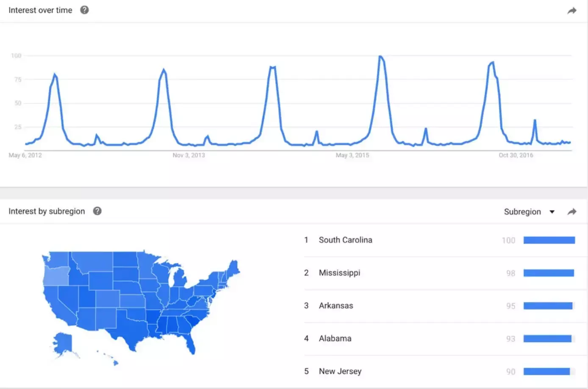The width and height of the screenshot is (588, 389).
Task: Open the Subregion dropdown
Action: pyautogui.click(x=529, y=211)
